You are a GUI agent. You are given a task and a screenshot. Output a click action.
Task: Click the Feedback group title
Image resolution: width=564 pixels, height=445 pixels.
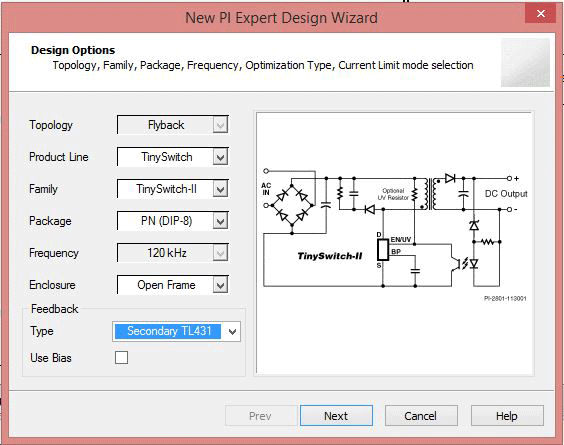click(x=54, y=309)
